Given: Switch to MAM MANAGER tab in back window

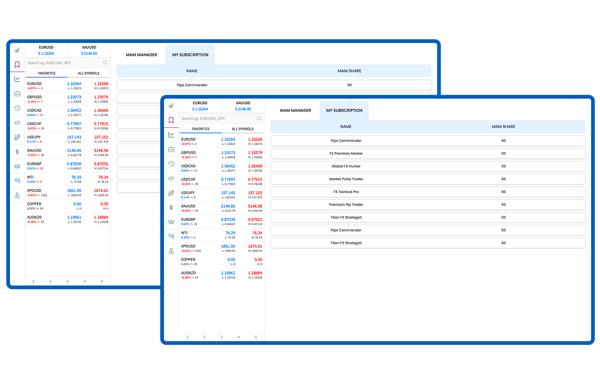Looking at the screenshot, I should coord(141,55).
